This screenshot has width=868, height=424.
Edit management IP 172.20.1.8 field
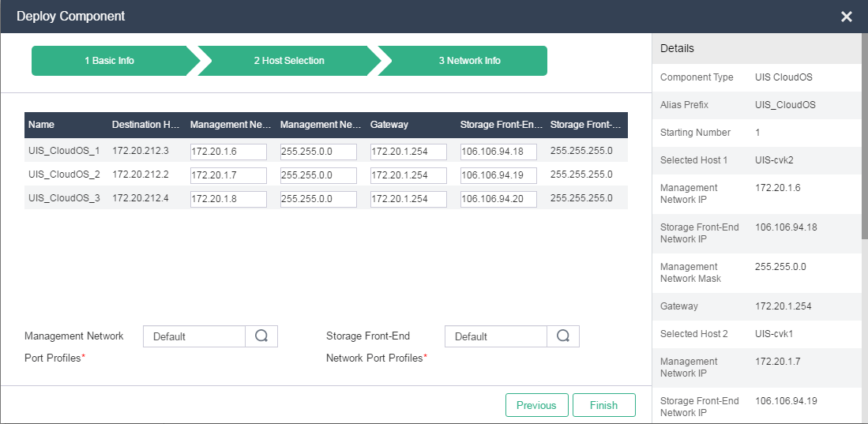[228, 199]
